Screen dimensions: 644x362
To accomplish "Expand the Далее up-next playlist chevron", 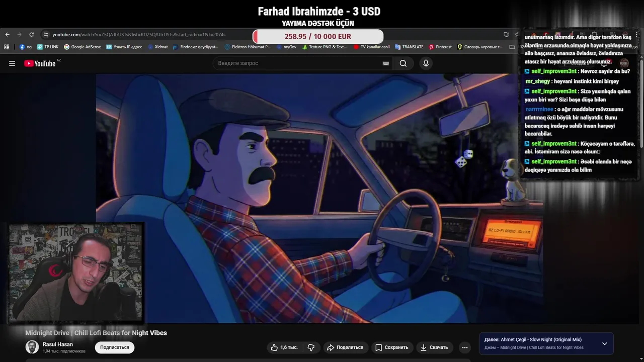I will click(x=605, y=344).
